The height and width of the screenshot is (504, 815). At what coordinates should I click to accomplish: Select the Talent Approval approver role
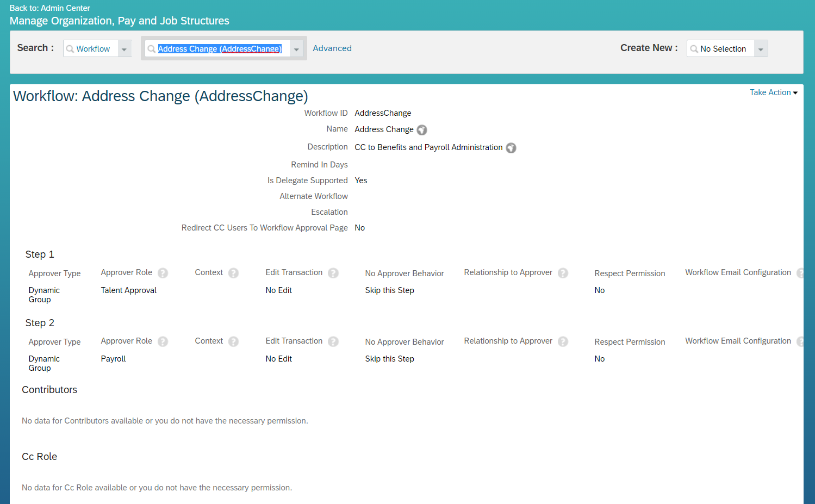[128, 290]
